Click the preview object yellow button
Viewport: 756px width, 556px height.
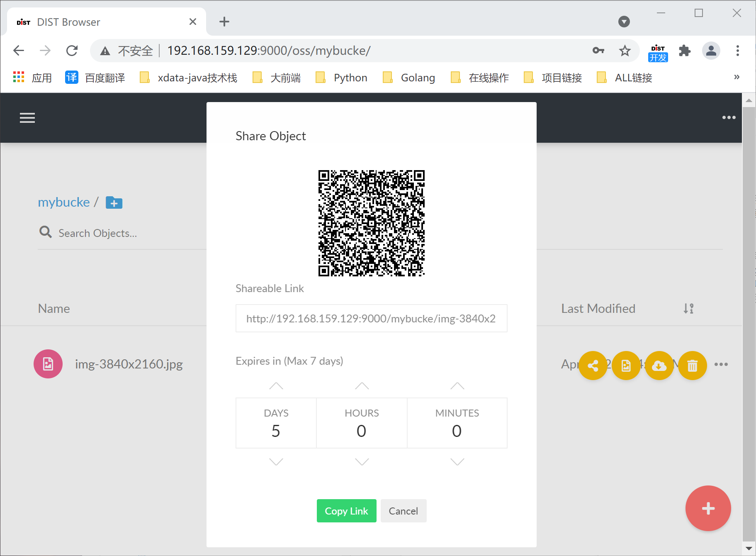(626, 366)
